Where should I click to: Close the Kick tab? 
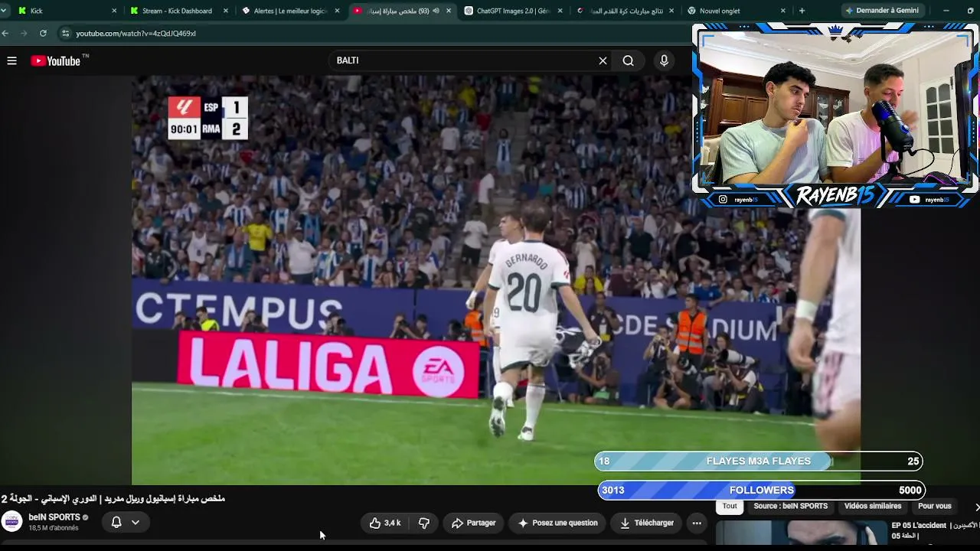114,11
